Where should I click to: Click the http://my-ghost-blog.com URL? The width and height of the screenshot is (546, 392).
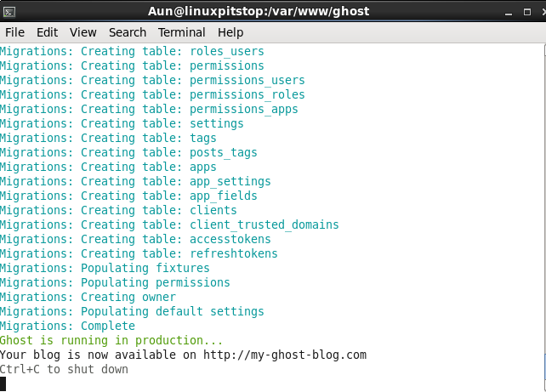coord(285,355)
